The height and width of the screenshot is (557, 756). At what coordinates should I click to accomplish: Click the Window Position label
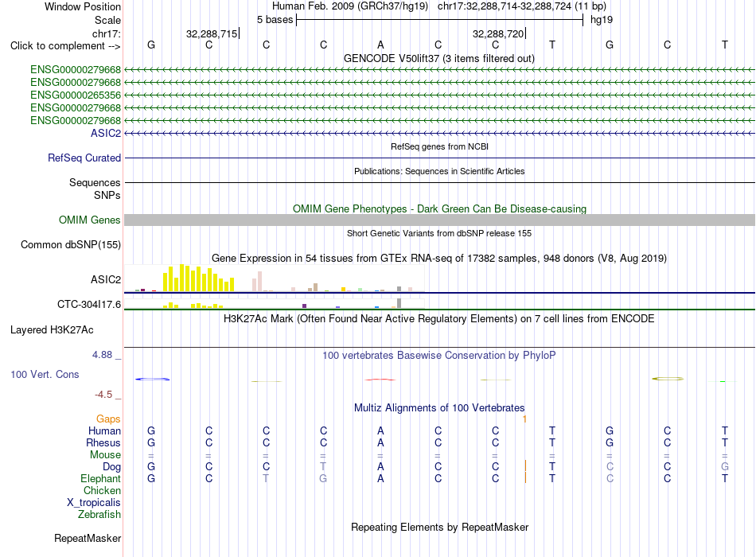click(x=83, y=6)
